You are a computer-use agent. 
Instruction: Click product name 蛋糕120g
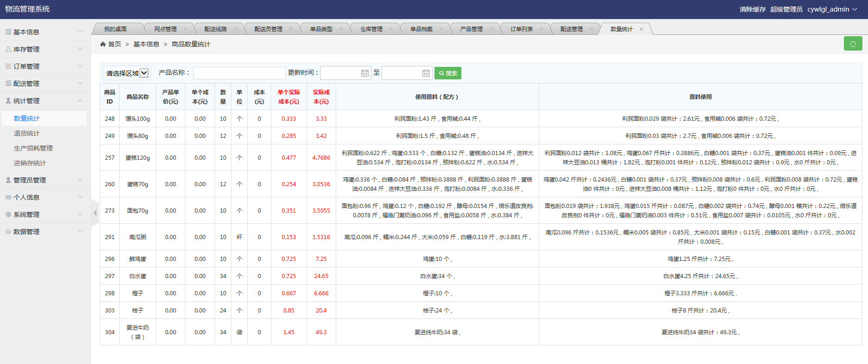(138, 158)
